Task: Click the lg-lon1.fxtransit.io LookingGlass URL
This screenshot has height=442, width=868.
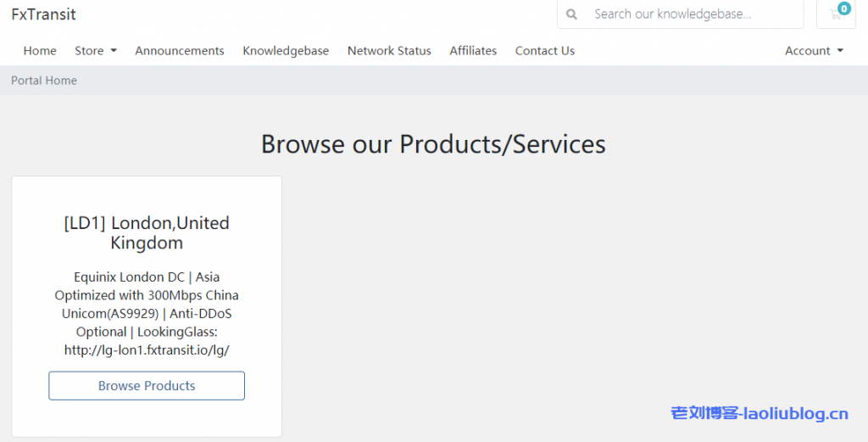Action: tap(147, 350)
